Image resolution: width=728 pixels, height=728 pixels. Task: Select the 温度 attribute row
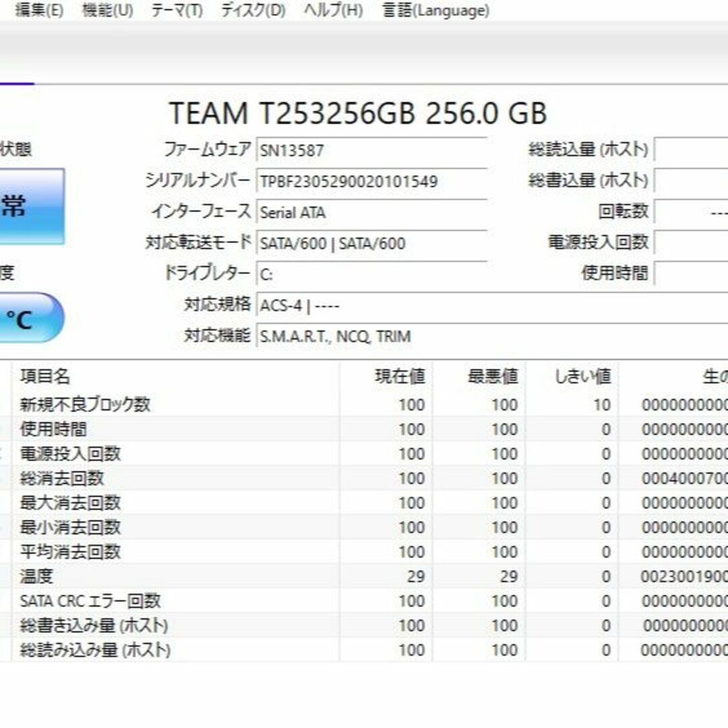point(364,576)
